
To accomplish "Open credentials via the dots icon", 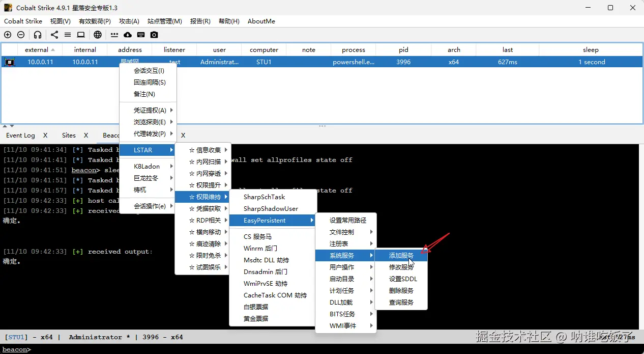I will click(x=114, y=35).
